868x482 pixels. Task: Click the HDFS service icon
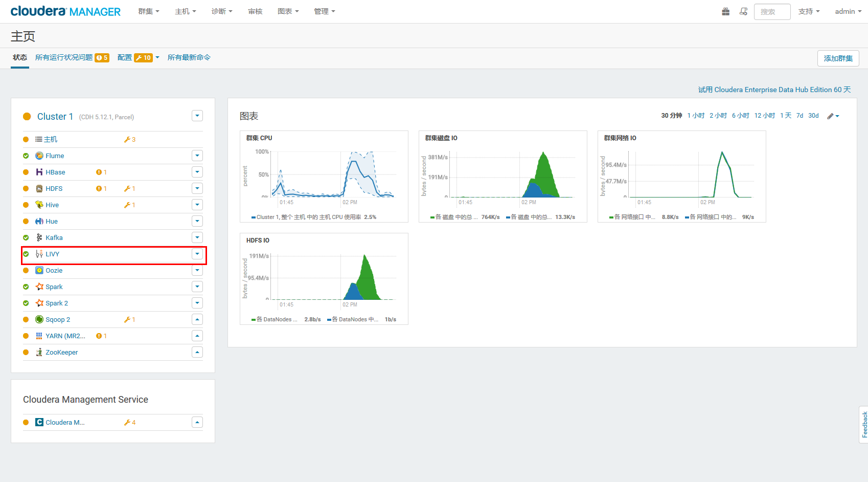pyautogui.click(x=39, y=188)
